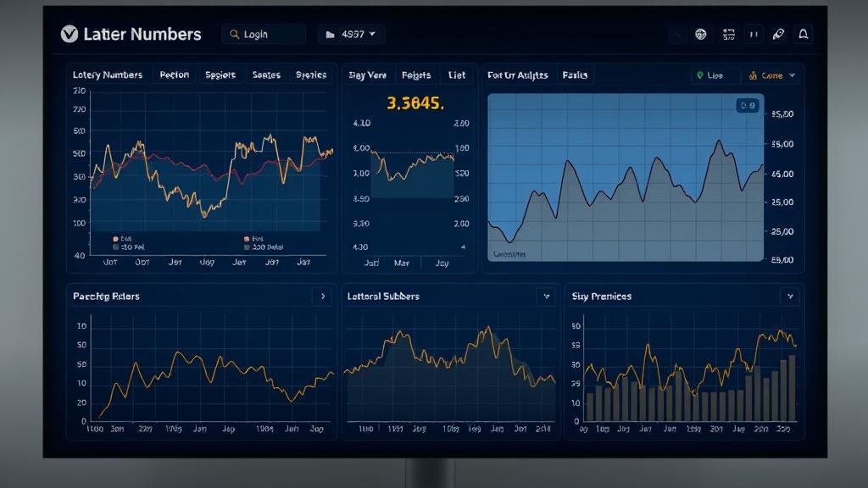Click the badge icon on large area chart

tap(746, 106)
